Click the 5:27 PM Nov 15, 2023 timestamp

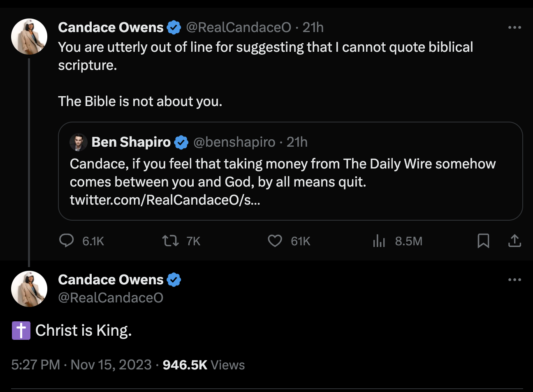click(x=81, y=365)
